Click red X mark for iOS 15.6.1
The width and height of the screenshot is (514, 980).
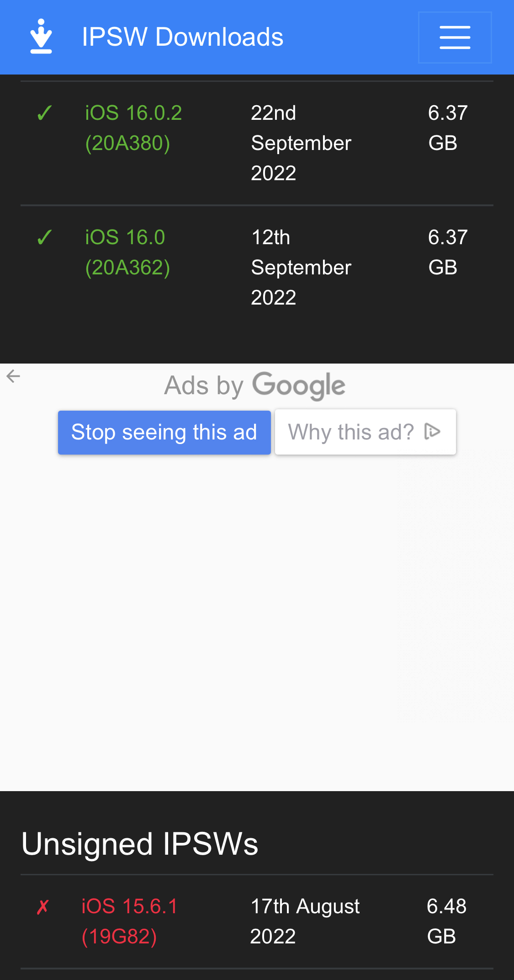(42, 906)
